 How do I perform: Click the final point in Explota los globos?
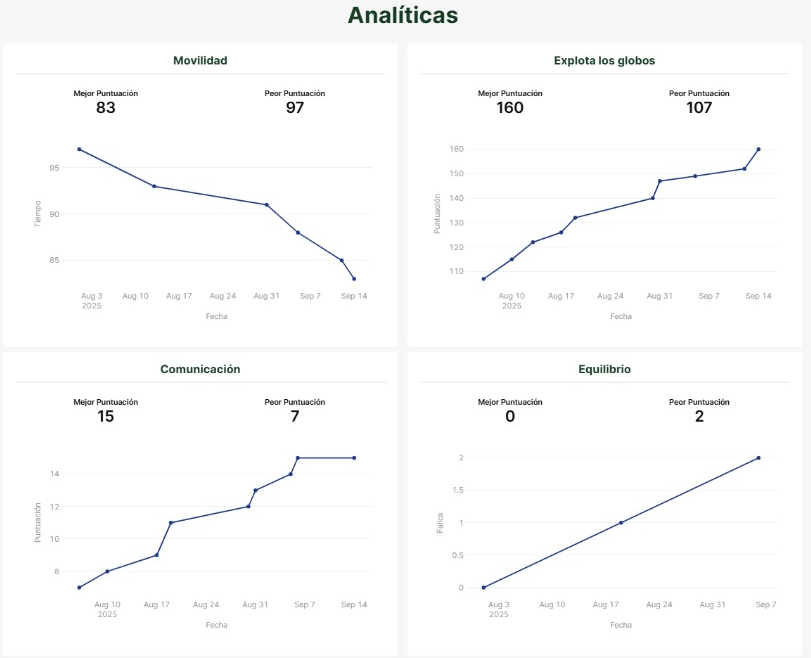pos(759,149)
